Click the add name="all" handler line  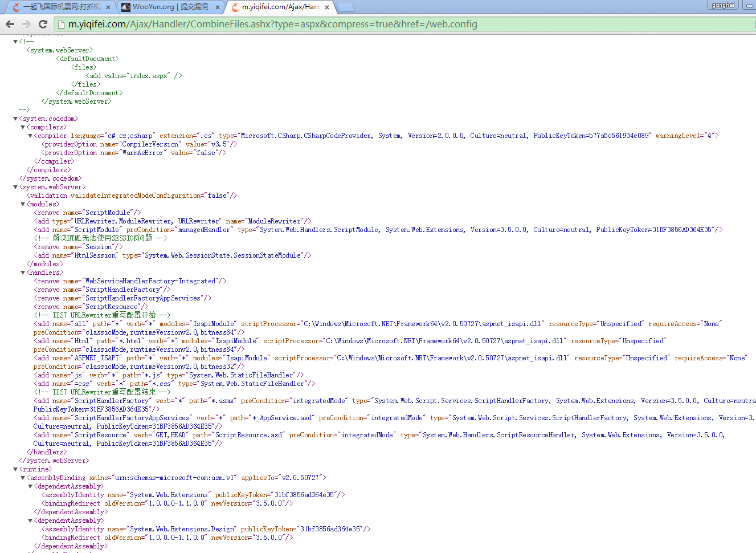pos(378,328)
